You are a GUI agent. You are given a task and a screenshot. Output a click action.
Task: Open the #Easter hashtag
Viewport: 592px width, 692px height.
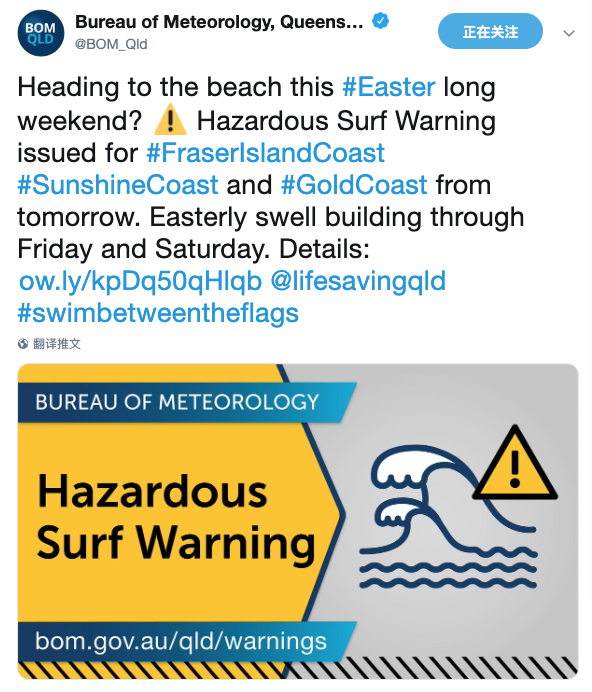(x=389, y=86)
